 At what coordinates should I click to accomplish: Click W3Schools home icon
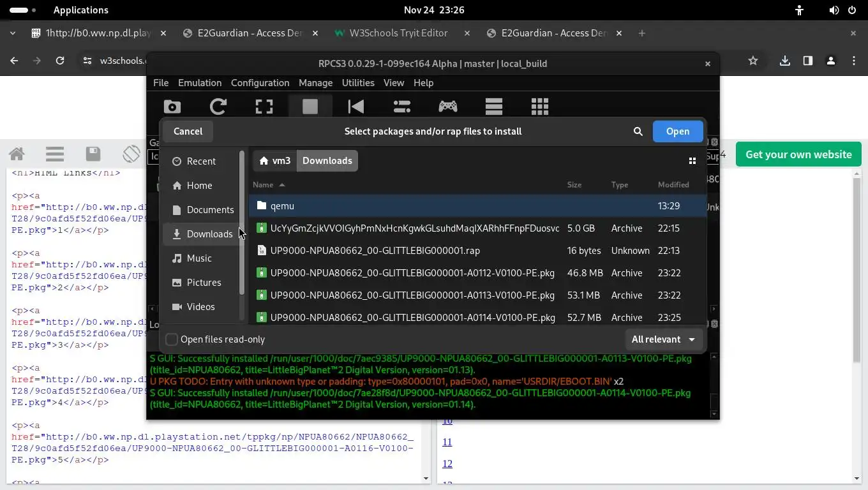point(17,154)
